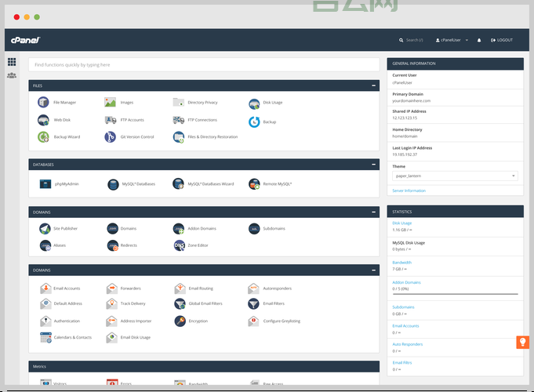Collapse the Databases section
The height and width of the screenshot is (392, 534).
pos(373,165)
